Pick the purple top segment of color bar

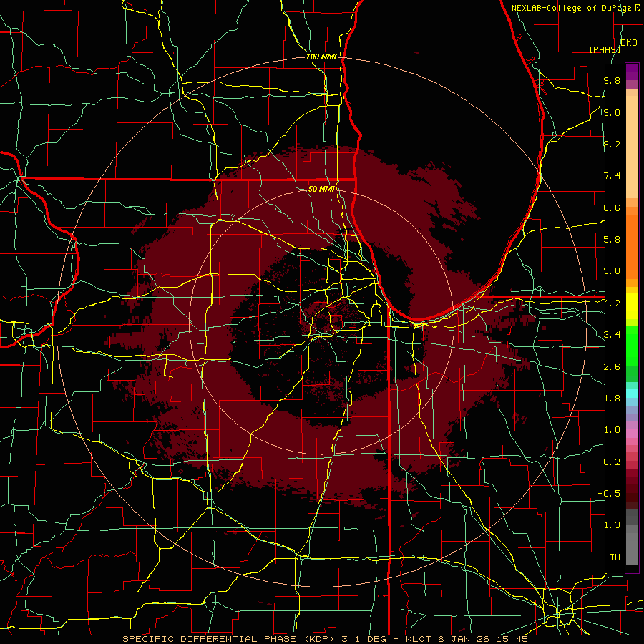tap(632, 72)
